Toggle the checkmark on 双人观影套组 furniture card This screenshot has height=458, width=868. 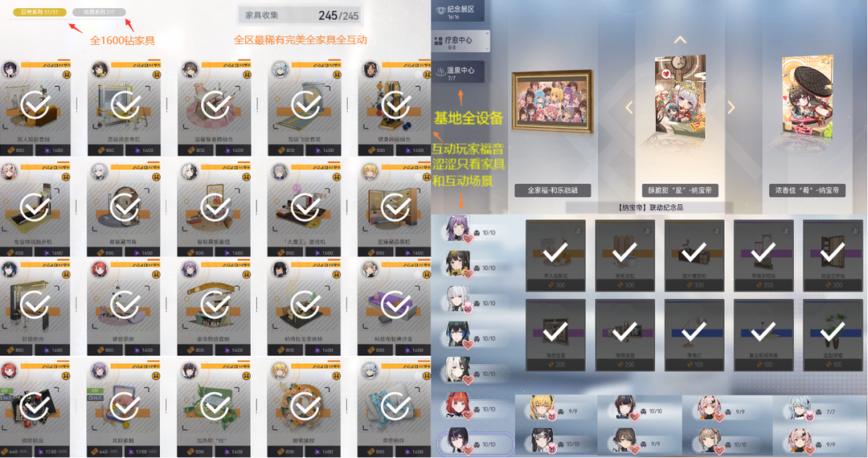pyautogui.click(x=35, y=104)
